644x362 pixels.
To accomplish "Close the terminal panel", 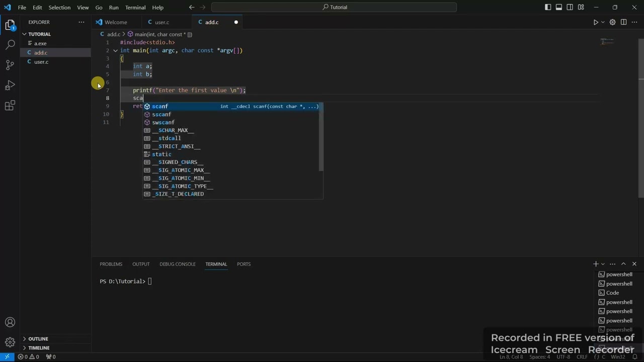I will [x=634, y=264].
